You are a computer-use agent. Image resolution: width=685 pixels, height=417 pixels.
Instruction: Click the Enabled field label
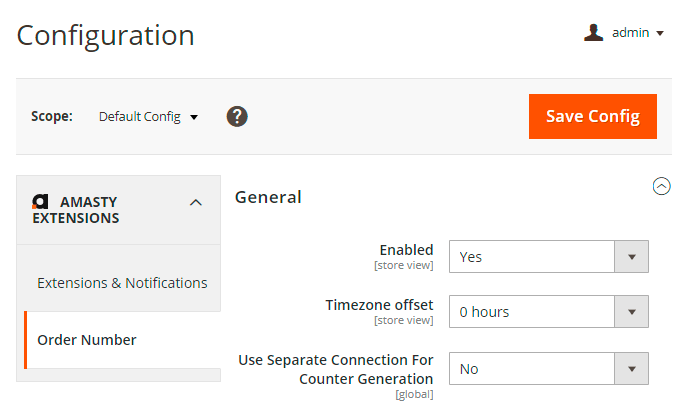pyautogui.click(x=406, y=250)
